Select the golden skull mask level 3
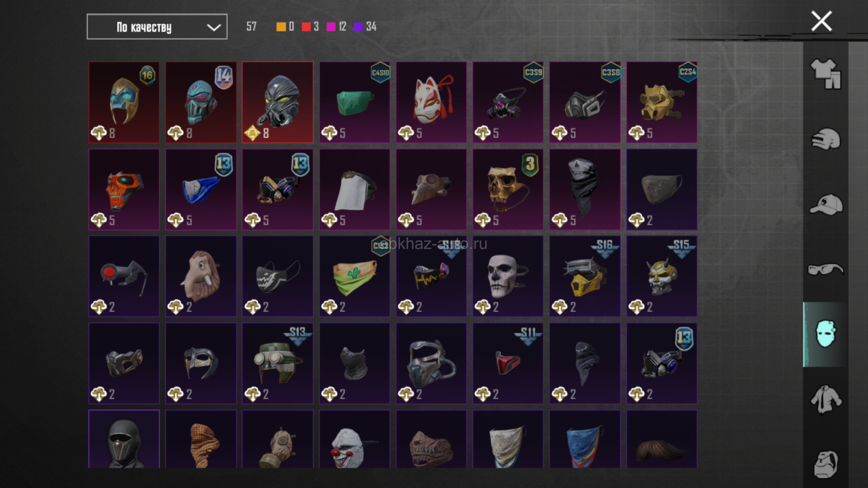 508,189
